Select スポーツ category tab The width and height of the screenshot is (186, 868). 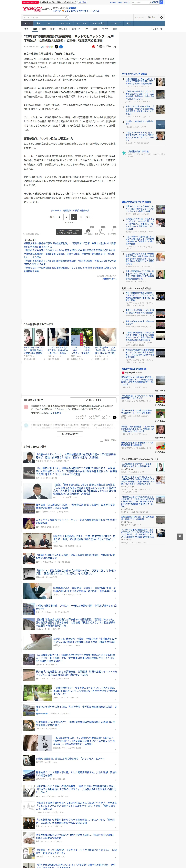[x=76, y=29]
